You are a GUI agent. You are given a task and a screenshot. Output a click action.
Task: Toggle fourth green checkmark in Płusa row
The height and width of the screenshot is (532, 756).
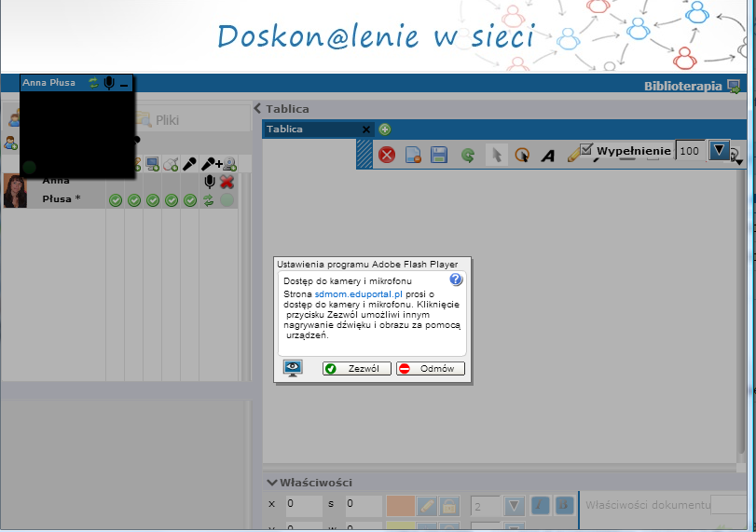[172, 200]
